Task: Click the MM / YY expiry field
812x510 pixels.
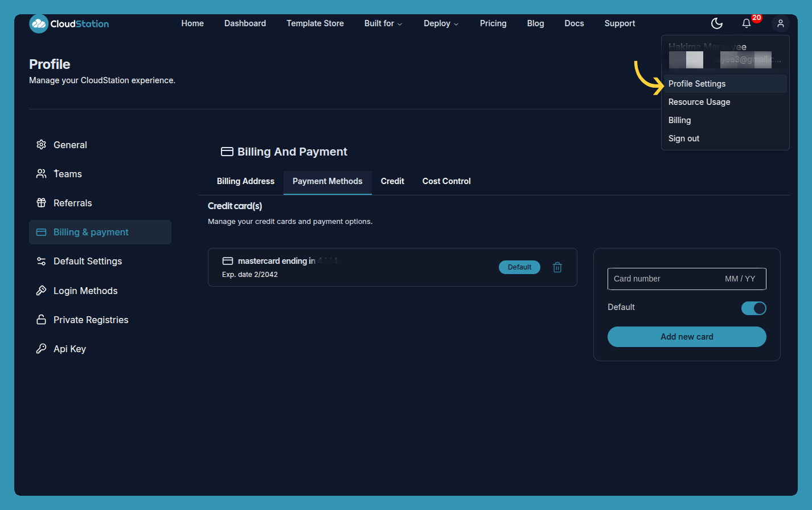Action: (x=740, y=279)
